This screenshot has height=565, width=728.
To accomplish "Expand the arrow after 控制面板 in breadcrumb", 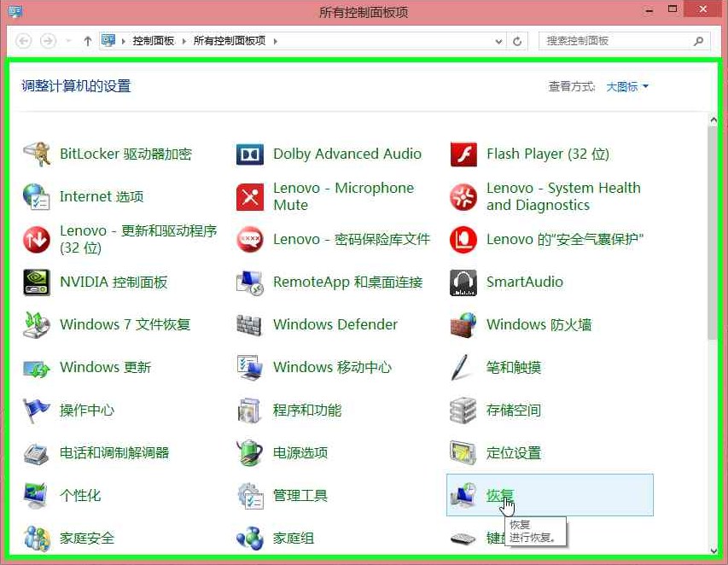I will click(x=184, y=41).
